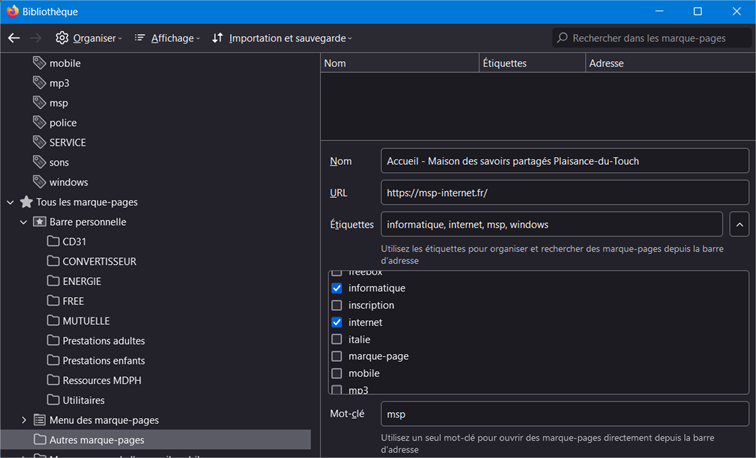Open the Importation et sauvegarde menu
Screen dimensions: 756x458
click(282, 38)
